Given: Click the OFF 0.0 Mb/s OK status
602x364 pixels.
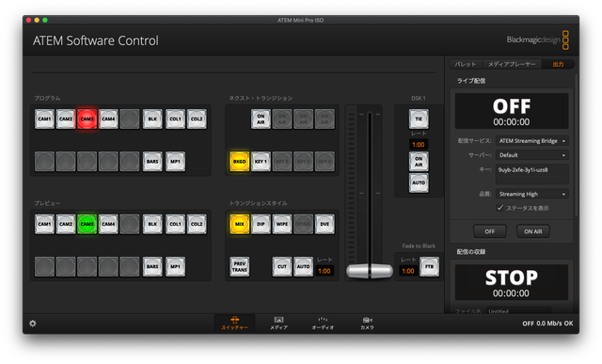Looking at the screenshot, I should coord(547,324).
